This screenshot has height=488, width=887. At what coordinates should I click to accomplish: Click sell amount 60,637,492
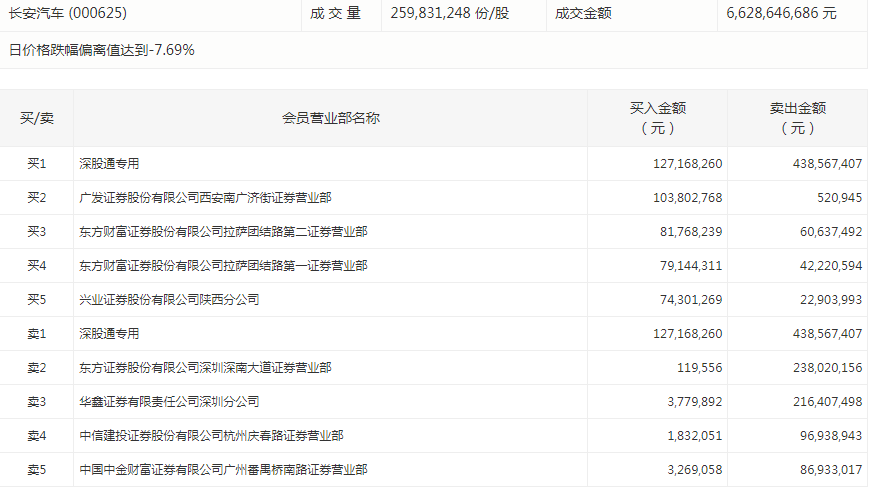pos(830,232)
